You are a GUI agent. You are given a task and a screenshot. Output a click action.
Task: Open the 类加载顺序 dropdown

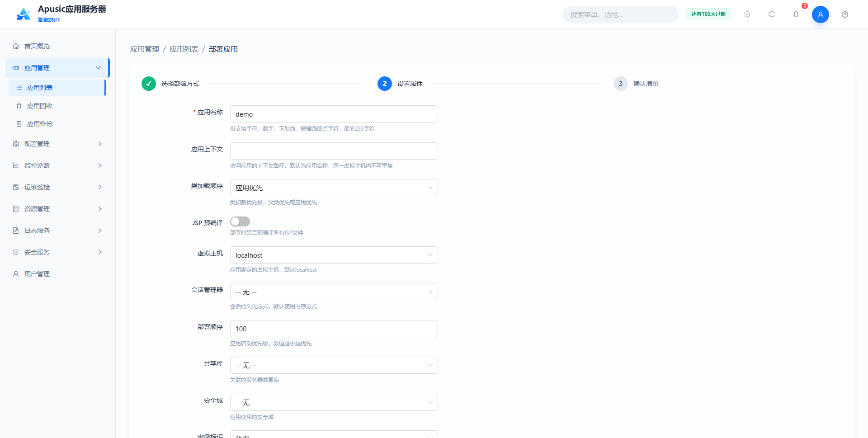(x=334, y=188)
